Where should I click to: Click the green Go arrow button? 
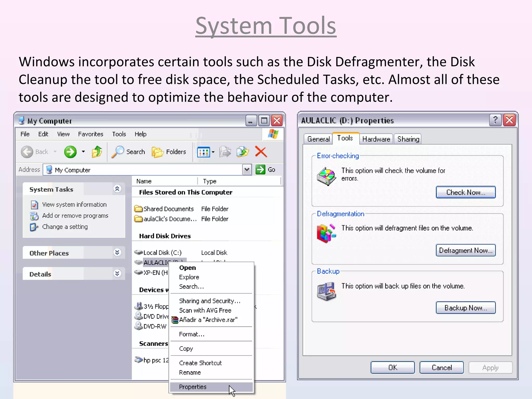260,170
